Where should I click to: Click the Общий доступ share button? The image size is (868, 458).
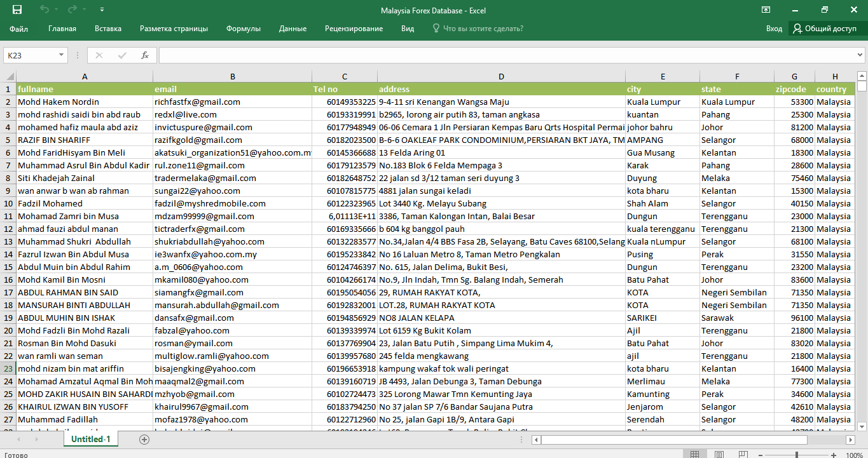(825, 29)
